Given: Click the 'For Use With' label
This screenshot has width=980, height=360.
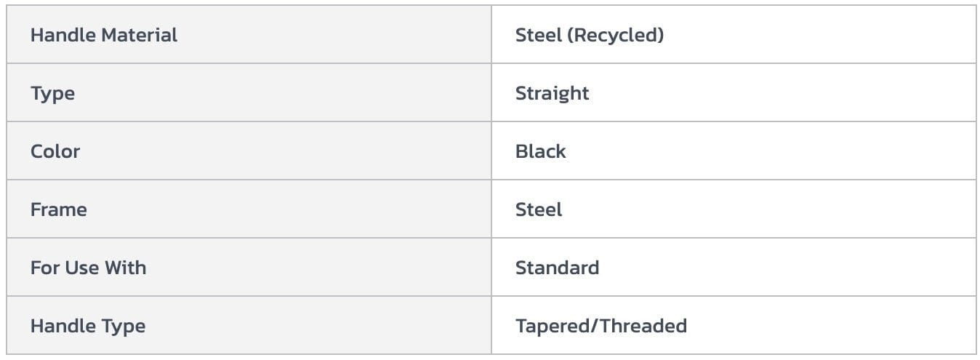Looking at the screenshot, I should (x=88, y=268).
